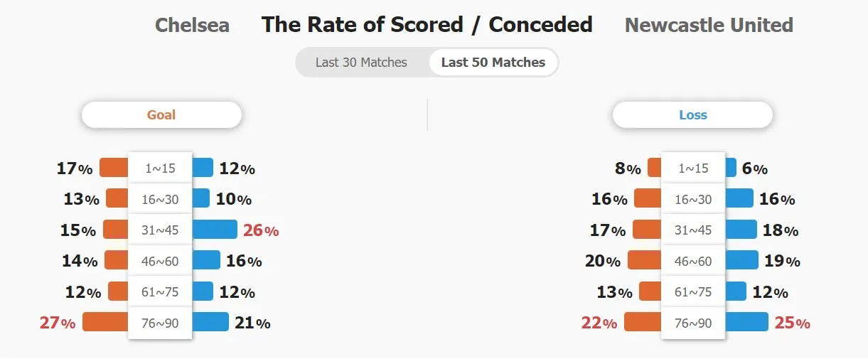Open the Loss panel header
Viewport: 868px width, 359px height.
pos(692,114)
